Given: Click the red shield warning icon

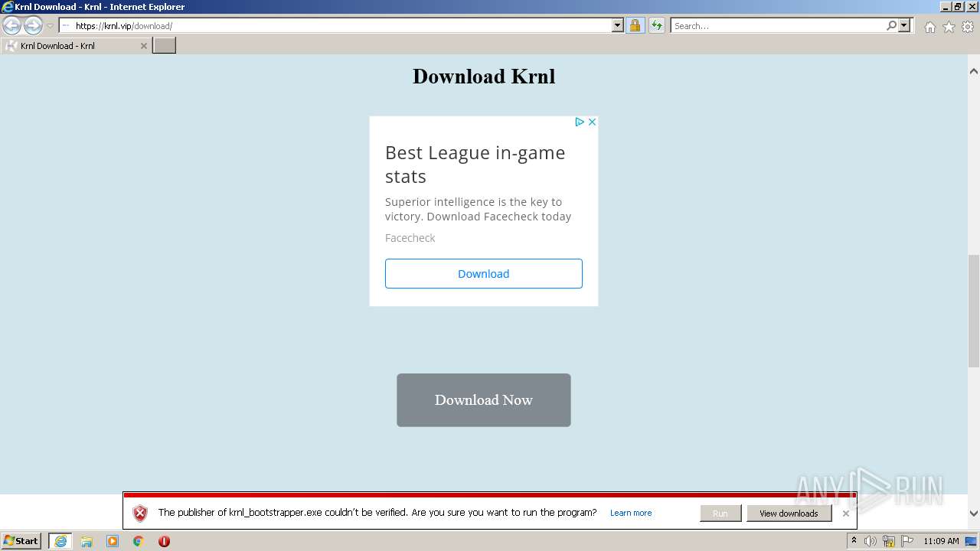Looking at the screenshot, I should pos(140,514).
